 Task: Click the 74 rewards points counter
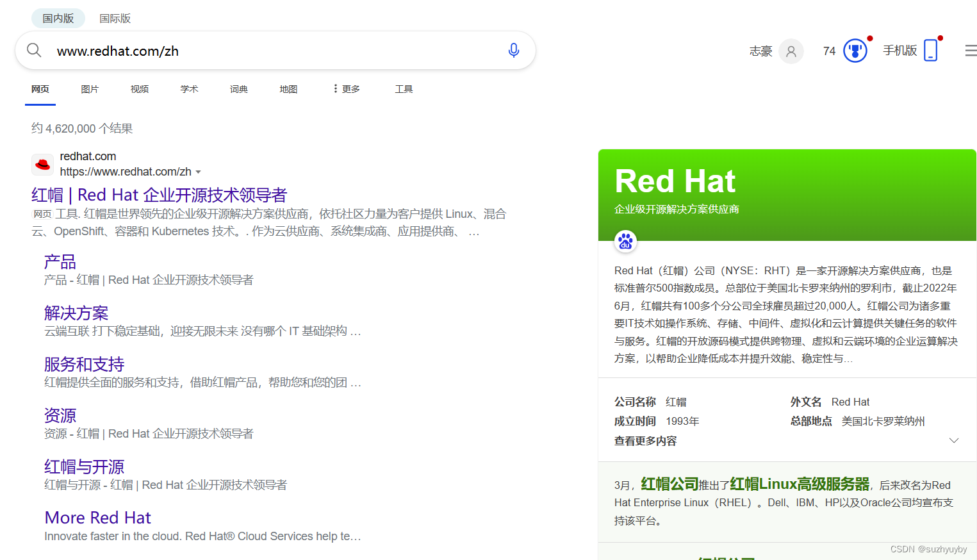828,50
